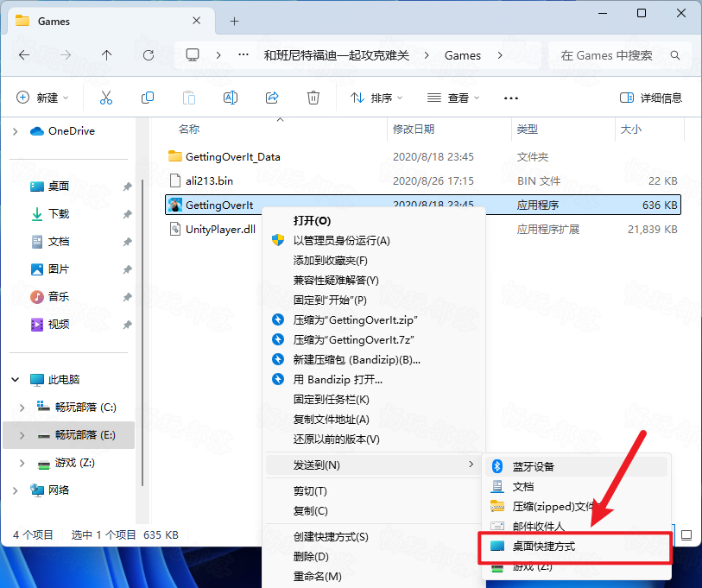Choose 新建压缩包 (Bandizip)(B)...
The image size is (702, 588).
click(374, 359)
